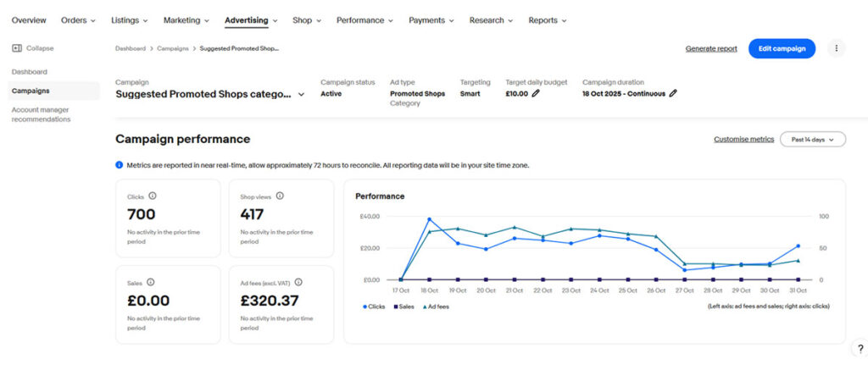Click the Generate report link
This screenshot has width=868, height=370.
pyautogui.click(x=711, y=48)
